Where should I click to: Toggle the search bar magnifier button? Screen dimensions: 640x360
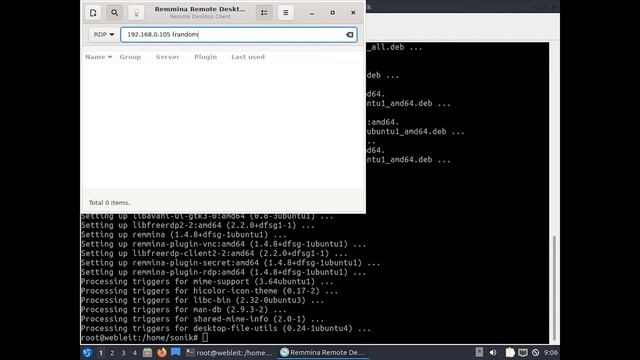(115, 13)
